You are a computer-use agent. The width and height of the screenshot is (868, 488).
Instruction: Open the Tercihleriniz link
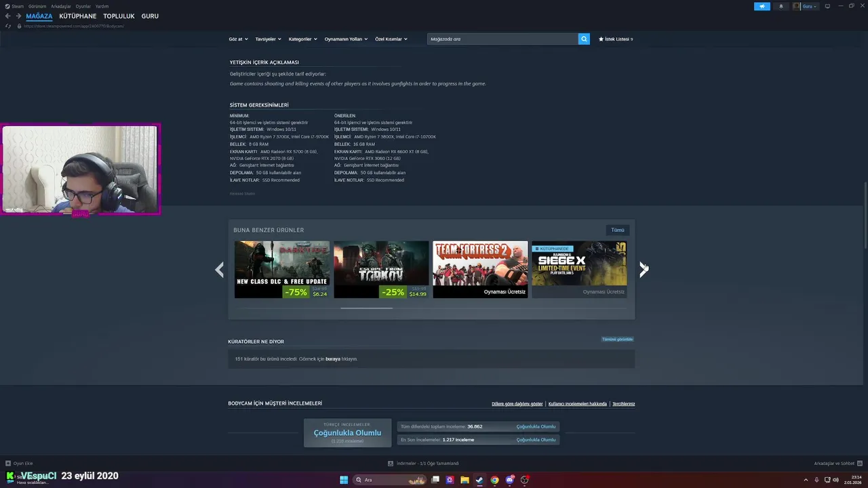click(x=624, y=404)
